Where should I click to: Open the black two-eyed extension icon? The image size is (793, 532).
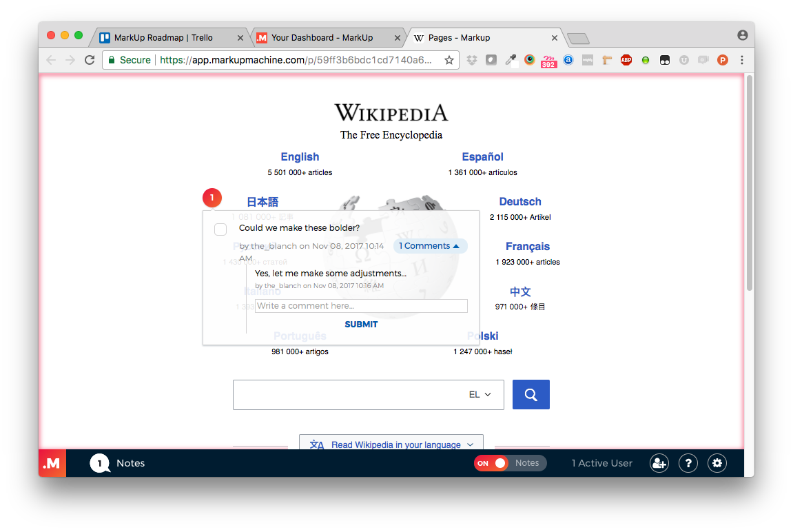tap(665, 60)
